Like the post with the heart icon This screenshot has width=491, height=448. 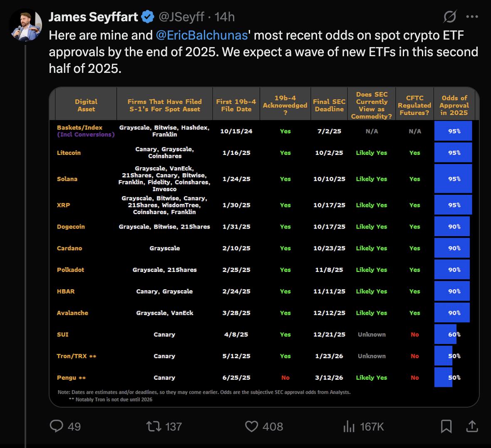coord(251,426)
